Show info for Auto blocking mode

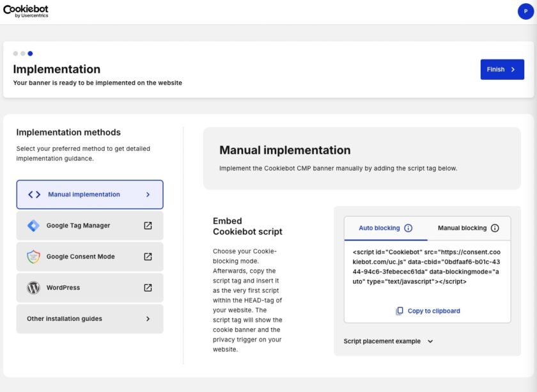pyautogui.click(x=408, y=228)
